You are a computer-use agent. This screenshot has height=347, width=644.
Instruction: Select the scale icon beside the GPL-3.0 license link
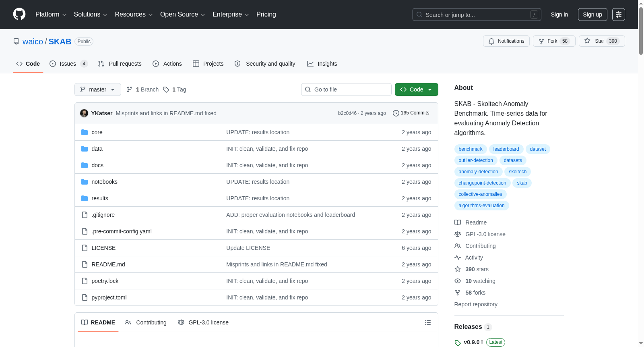pyautogui.click(x=458, y=234)
